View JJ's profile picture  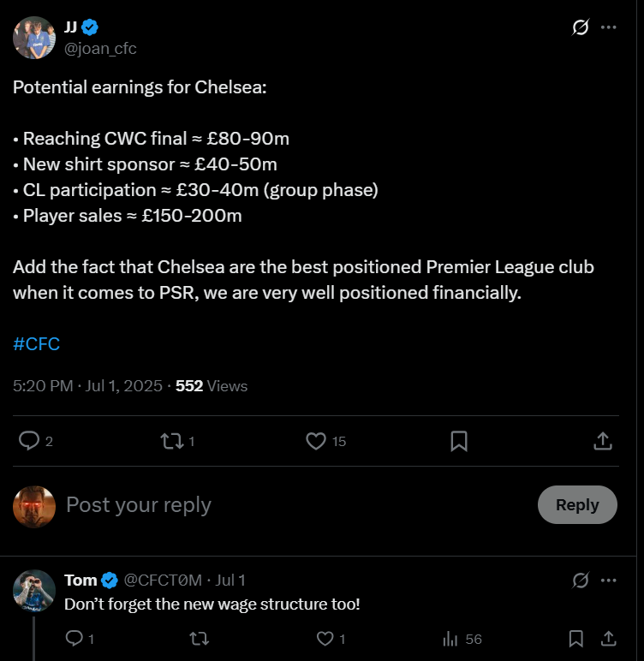point(34,38)
